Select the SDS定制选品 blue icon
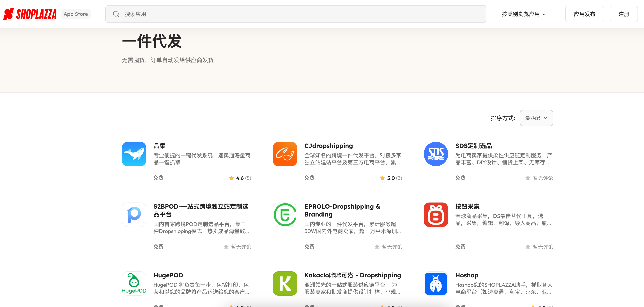The width and height of the screenshot is (644, 307). click(x=436, y=154)
